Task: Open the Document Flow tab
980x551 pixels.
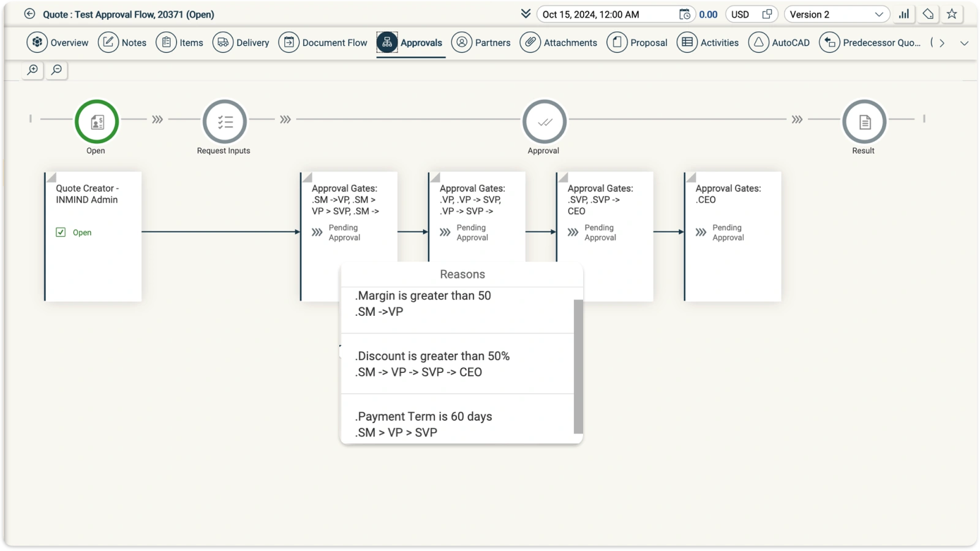Action: click(323, 42)
